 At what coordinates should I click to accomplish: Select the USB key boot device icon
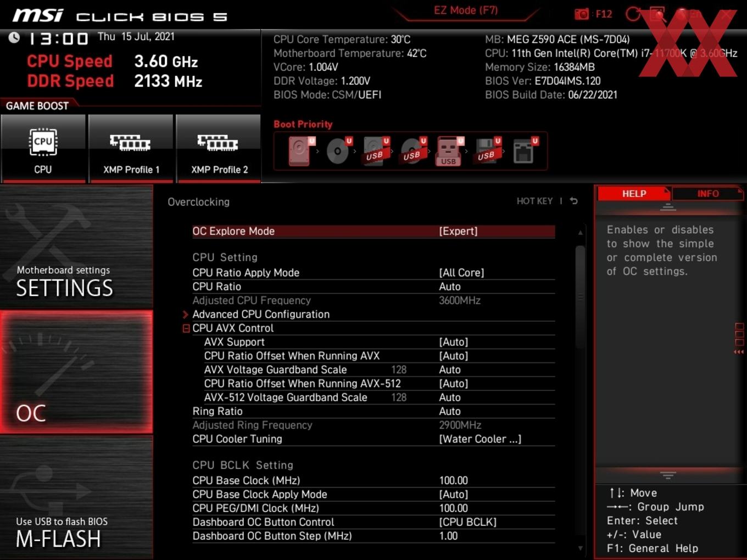(449, 151)
